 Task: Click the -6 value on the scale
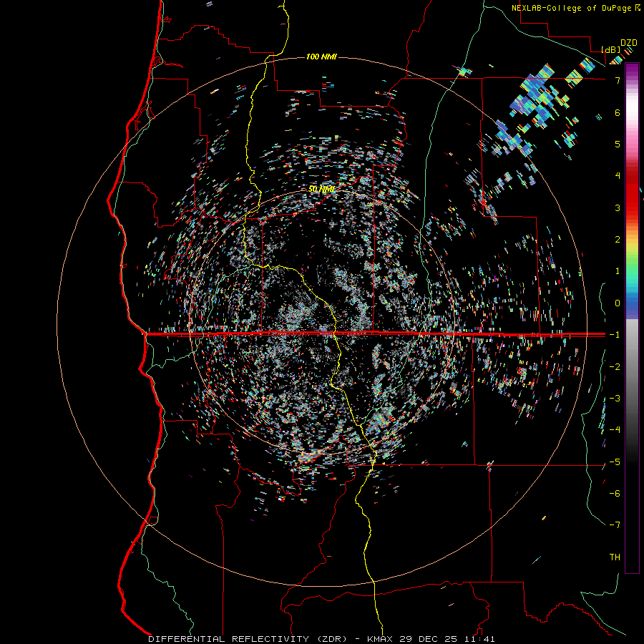(x=615, y=493)
